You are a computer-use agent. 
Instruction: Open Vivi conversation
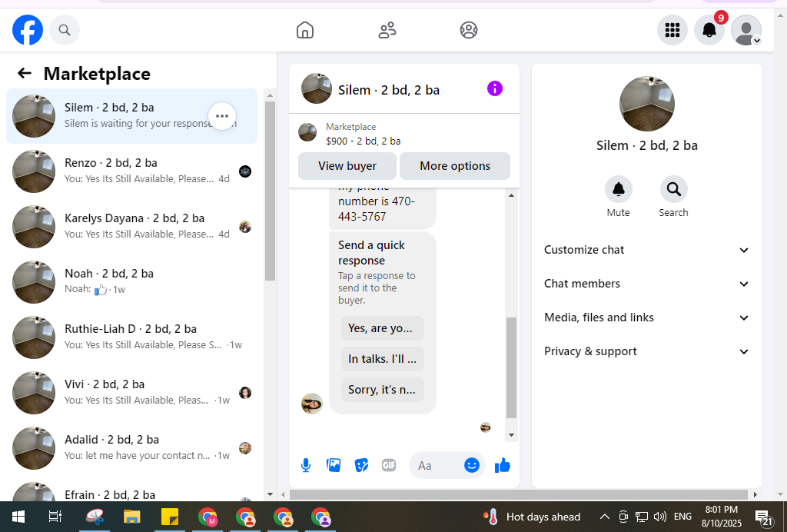tap(131, 393)
